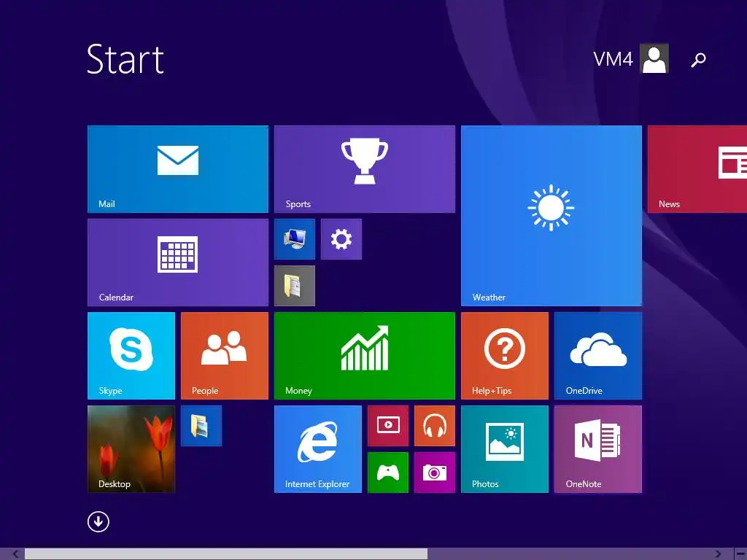This screenshot has height=560, width=747.
Task: Open the Desktop tile with tulips
Action: pyautogui.click(x=131, y=449)
